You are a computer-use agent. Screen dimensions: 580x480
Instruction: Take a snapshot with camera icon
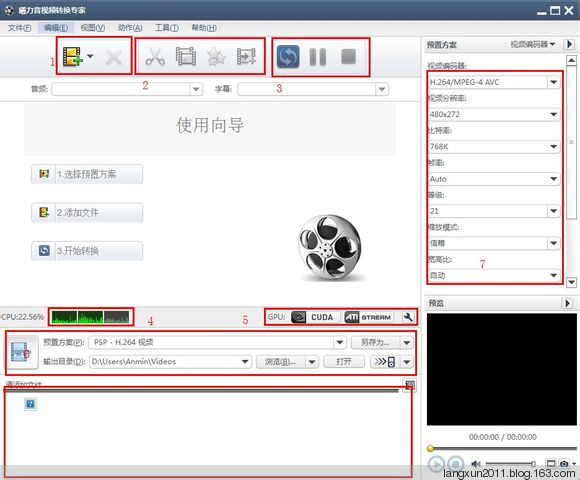564,463
